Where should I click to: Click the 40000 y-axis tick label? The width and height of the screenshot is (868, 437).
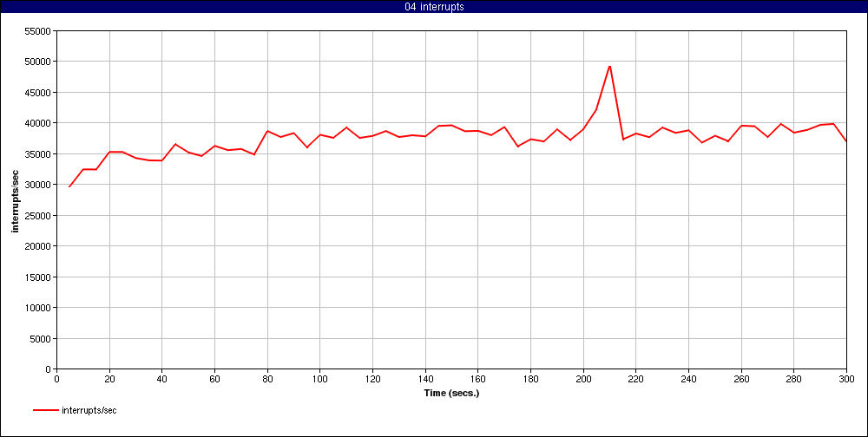coord(39,123)
